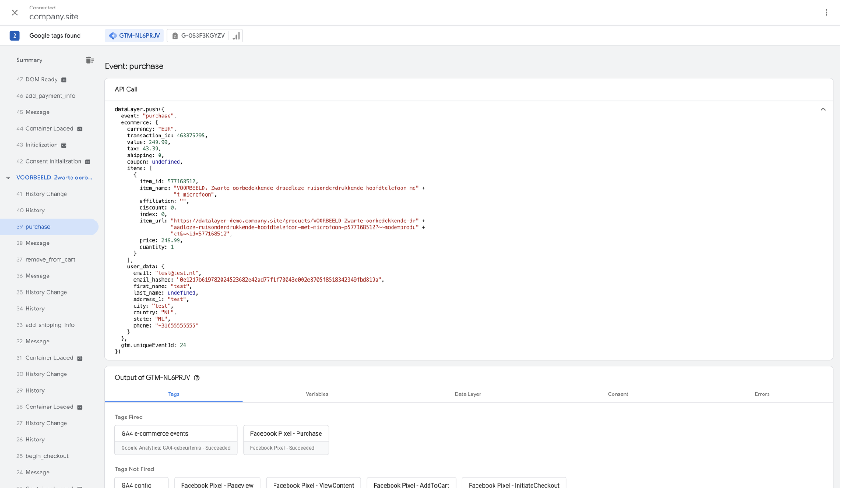Click badge icon beside Consent Initialization
This screenshot has width=868, height=488.
click(88, 162)
